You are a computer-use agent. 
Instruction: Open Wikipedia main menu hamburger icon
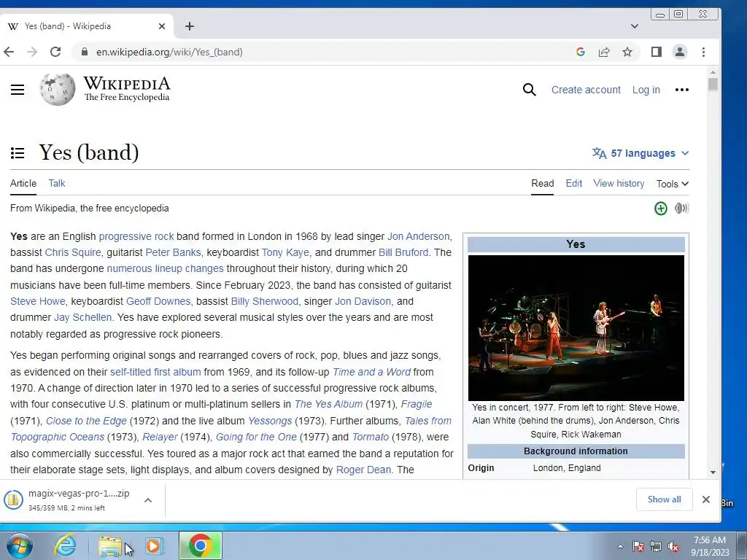pos(18,90)
